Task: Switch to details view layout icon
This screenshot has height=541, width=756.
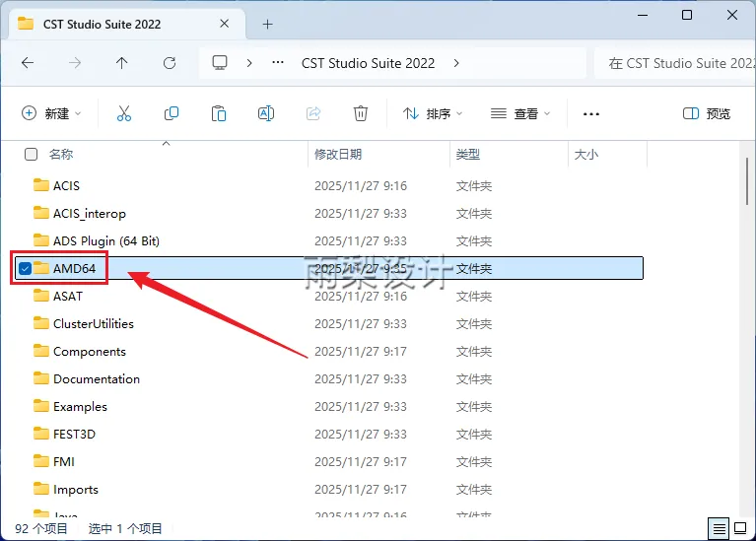Action: coord(719,529)
